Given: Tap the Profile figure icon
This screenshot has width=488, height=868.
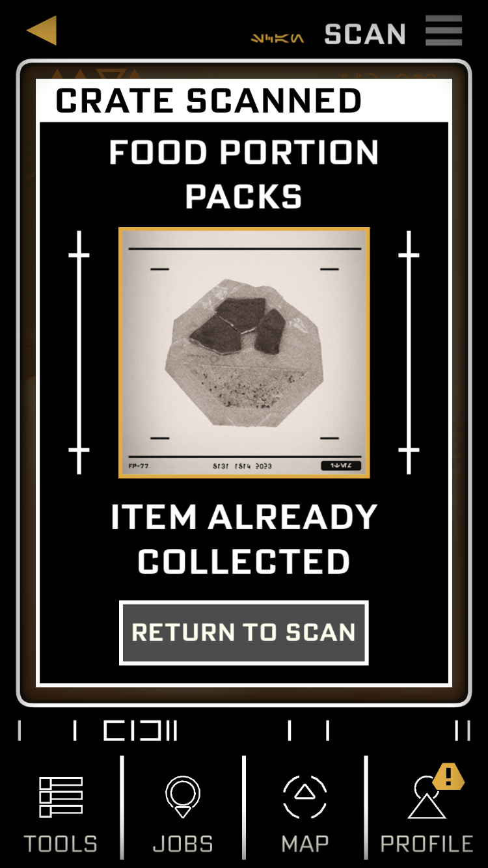Looking at the screenshot, I should click(427, 798).
